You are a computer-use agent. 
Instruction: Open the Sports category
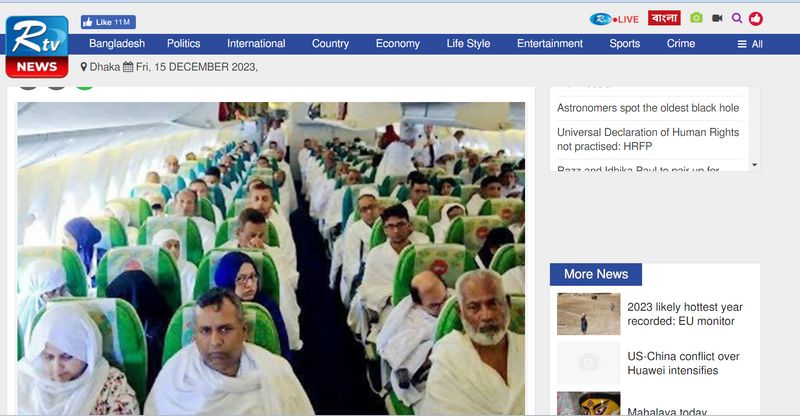(624, 44)
